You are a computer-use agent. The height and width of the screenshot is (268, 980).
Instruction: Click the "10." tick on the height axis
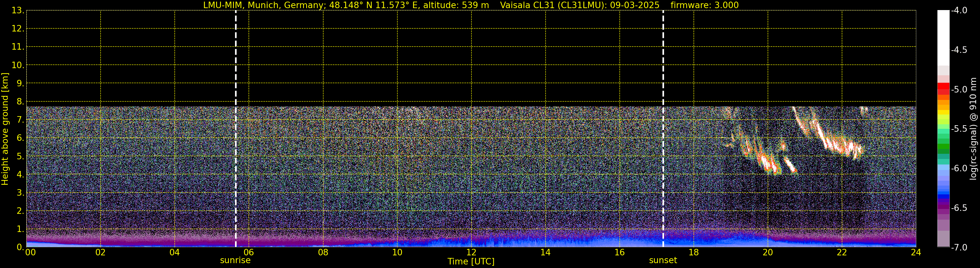point(18,65)
